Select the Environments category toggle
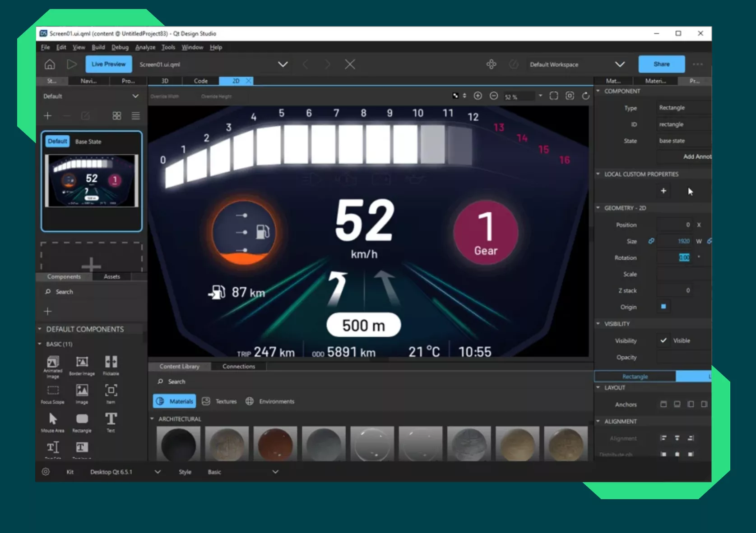The width and height of the screenshot is (756, 533). [x=270, y=401]
